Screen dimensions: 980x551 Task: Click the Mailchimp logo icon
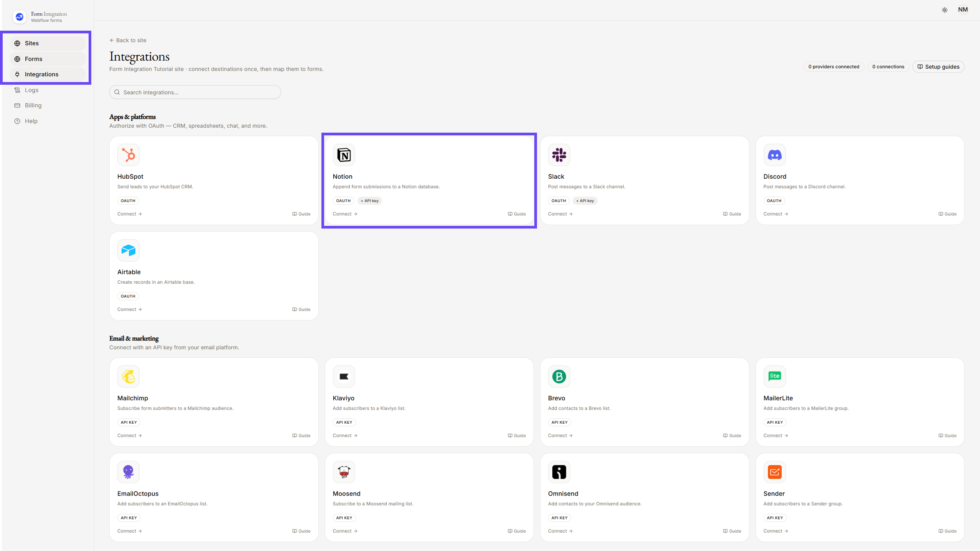[x=128, y=377]
